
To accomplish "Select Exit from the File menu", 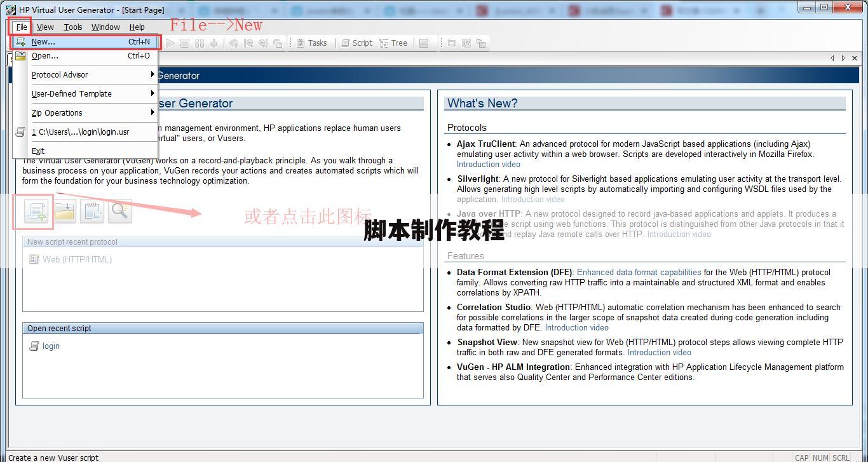I will tap(38, 151).
